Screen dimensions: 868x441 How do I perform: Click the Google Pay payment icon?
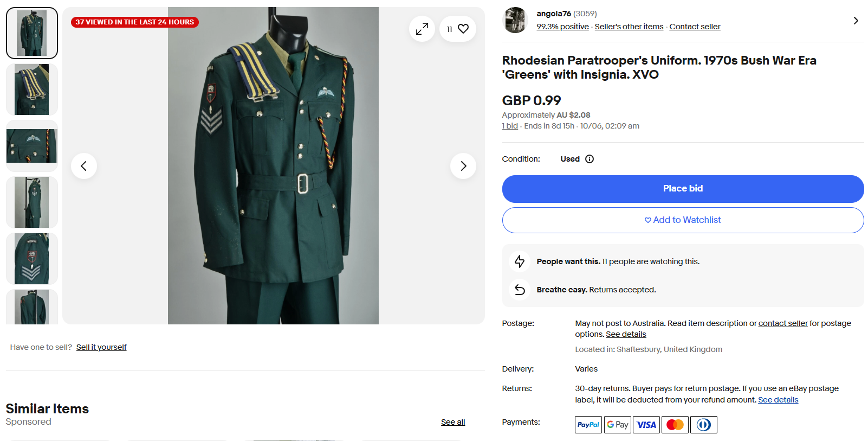click(x=617, y=425)
